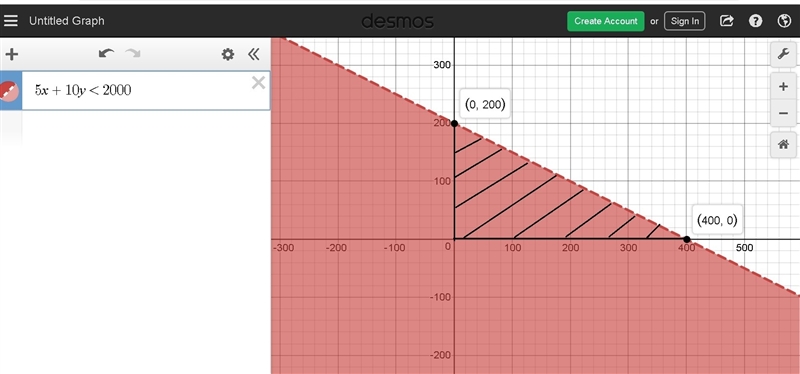The width and height of the screenshot is (800, 374).
Task: Open the expression list settings gear
Action: (x=228, y=54)
